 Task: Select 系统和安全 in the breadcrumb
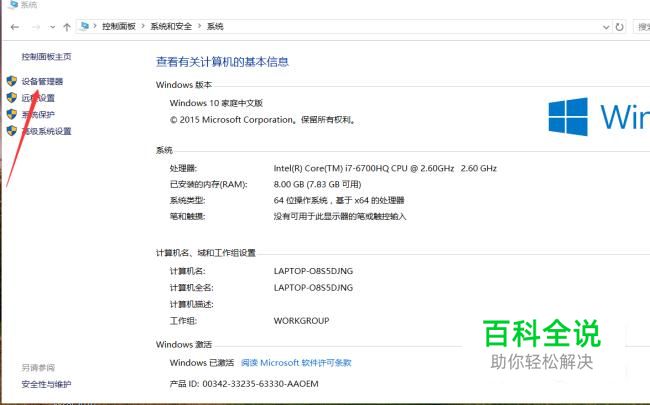pos(171,26)
